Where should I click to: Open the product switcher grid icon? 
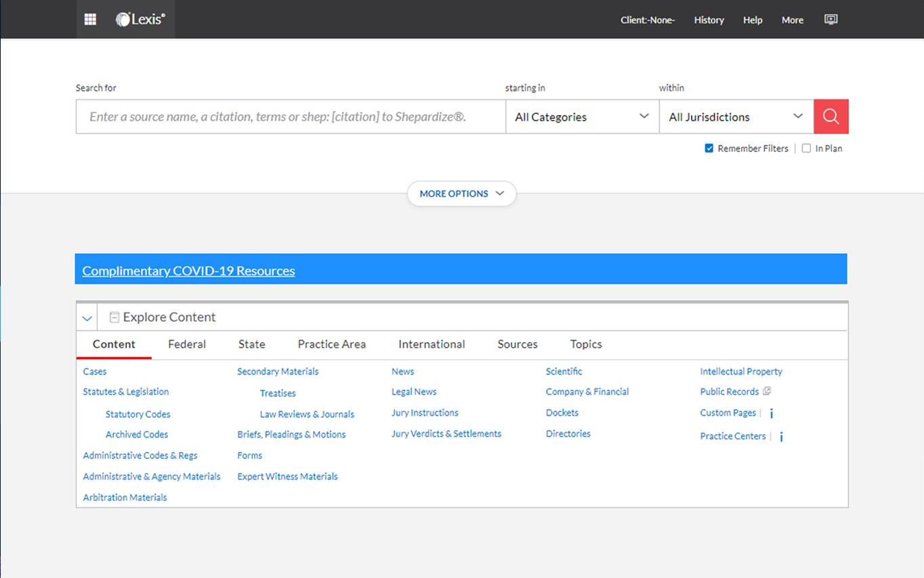click(x=90, y=20)
